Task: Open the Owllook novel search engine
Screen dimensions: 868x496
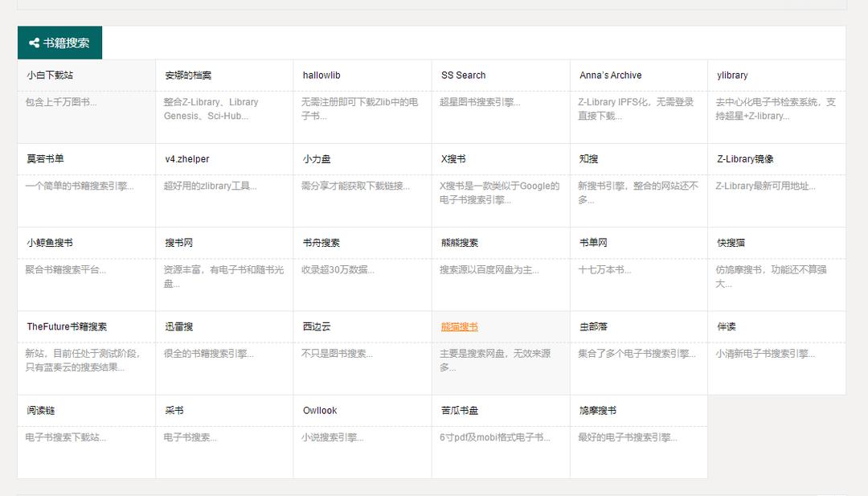Action: (x=316, y=410)
